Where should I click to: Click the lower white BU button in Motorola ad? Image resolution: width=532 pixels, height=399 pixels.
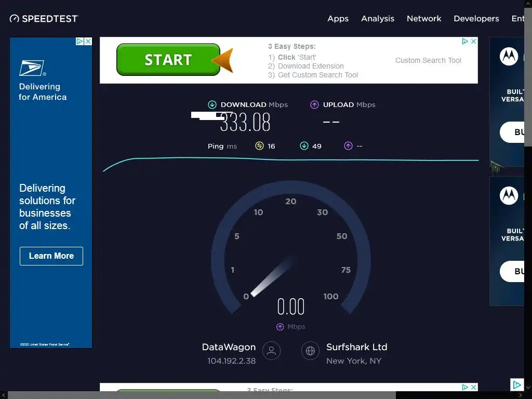tap(512, 271)
